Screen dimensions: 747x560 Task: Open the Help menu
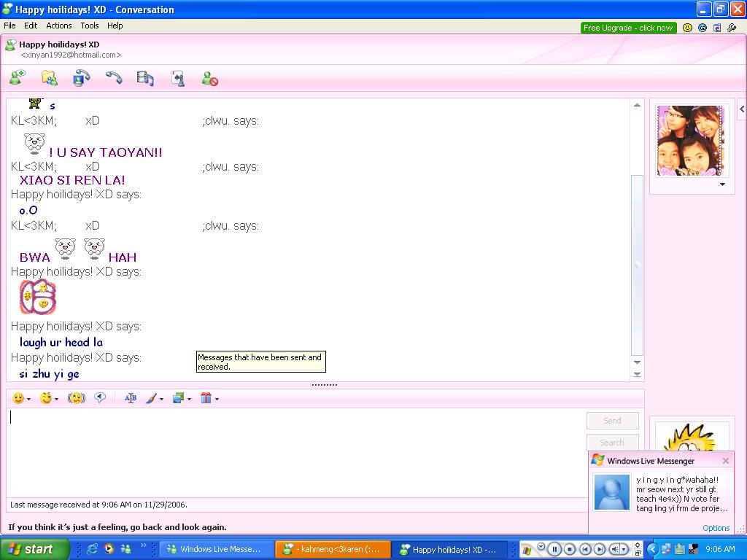(115, 26)
